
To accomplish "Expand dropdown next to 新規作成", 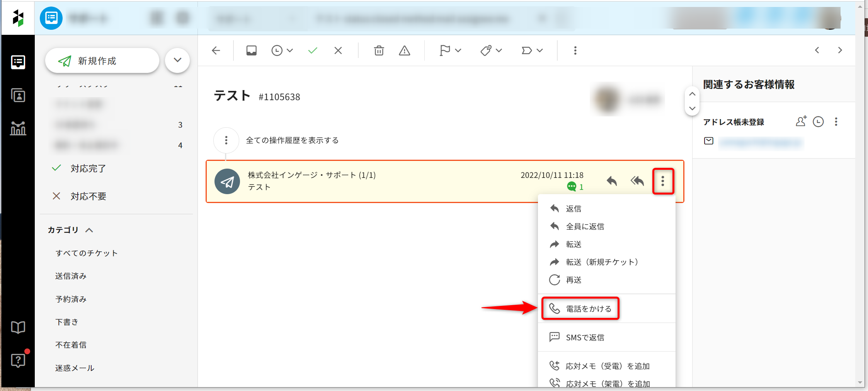I will [177, 60].
